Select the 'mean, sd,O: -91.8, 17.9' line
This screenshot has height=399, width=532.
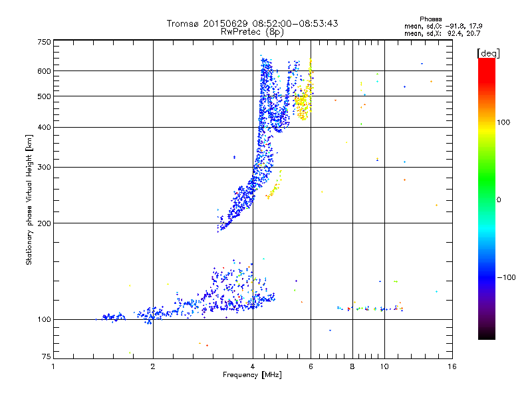443,26
